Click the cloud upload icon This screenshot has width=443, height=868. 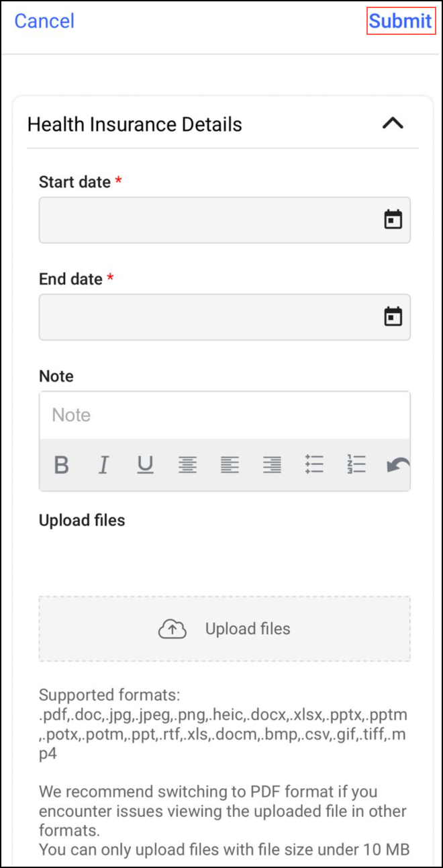[x=173, y=629]
